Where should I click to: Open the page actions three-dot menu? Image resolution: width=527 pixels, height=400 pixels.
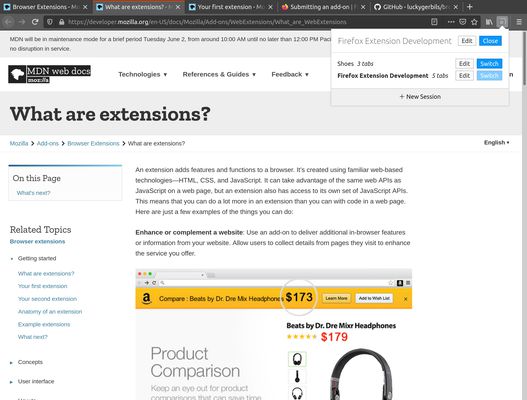click(451, 22)
